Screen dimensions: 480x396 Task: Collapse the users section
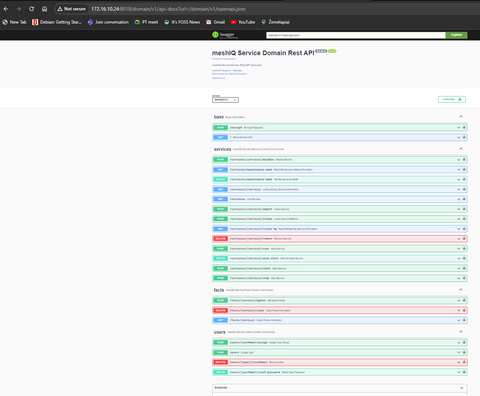point(461,332)
